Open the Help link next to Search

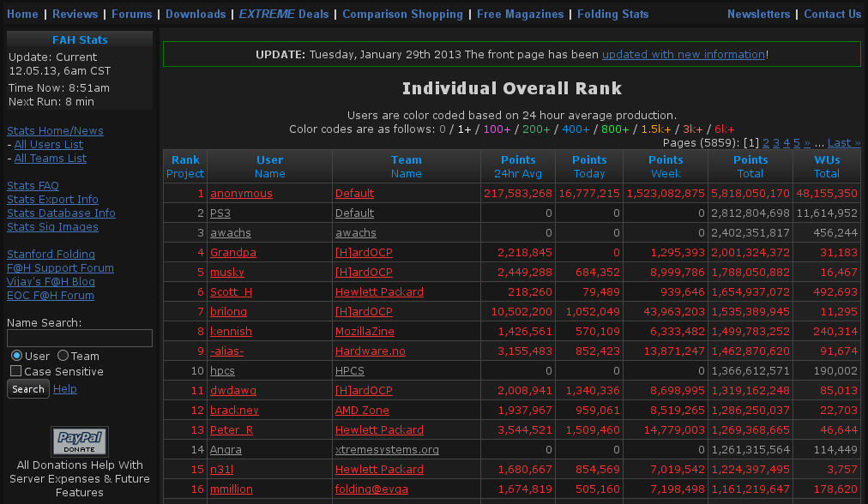tap(65, 389)
